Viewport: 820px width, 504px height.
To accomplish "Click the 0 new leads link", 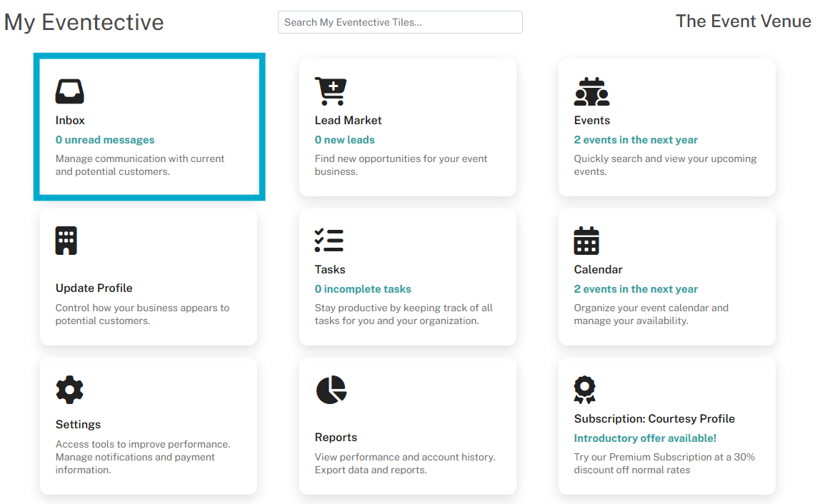I will point(344,140).
